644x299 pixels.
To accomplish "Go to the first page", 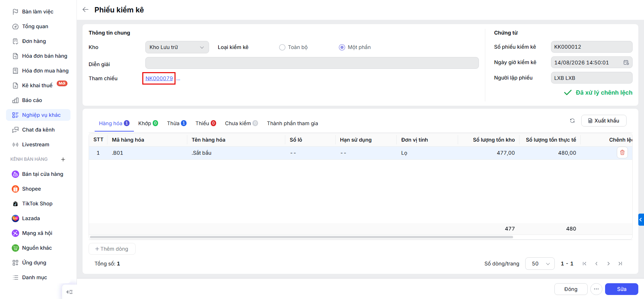I will point(584,264).
